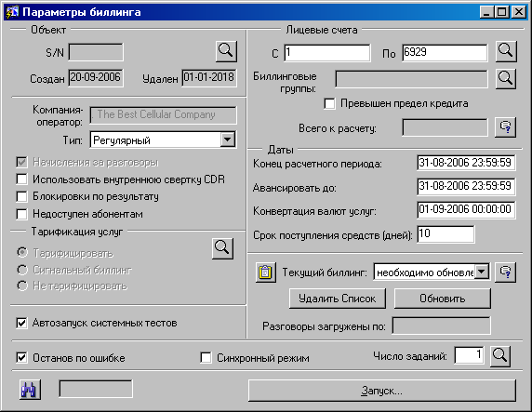The height and width of the screenshot is (412, 532).
Task: Click the Параметры биллинга title bar icon
Action: click(12, 12)
